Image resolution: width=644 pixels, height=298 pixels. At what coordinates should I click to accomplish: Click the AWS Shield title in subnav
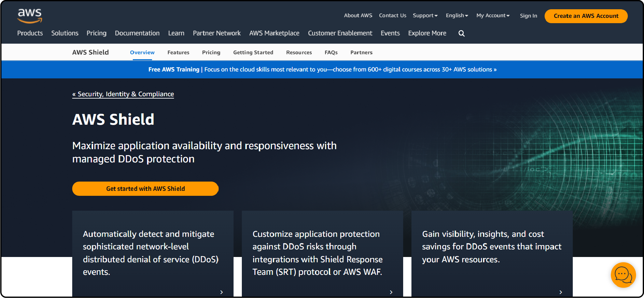[x=90, y=52]
